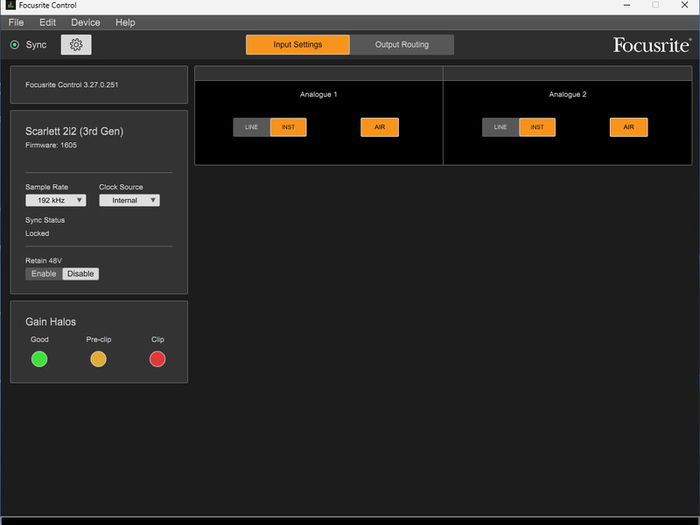Pick the Good gain halo green color
The width and height of the screenshot is (700, 525).
click(39, 359)
